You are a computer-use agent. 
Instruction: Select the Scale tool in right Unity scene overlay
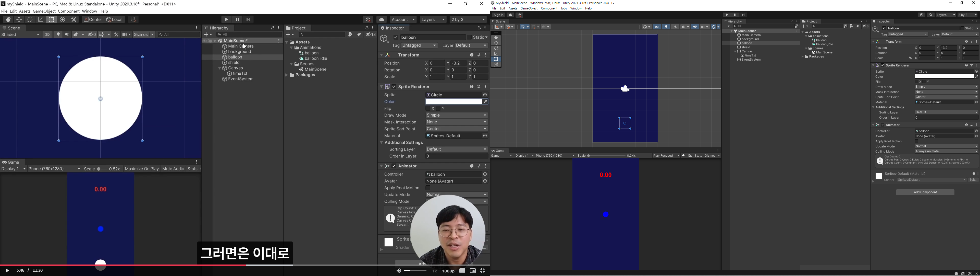496,54
